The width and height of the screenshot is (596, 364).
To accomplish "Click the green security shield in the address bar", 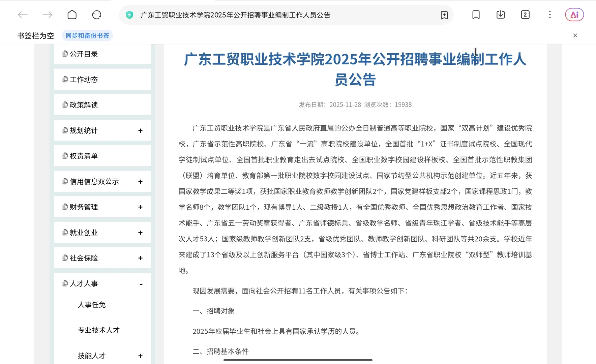I will [129, 15].
